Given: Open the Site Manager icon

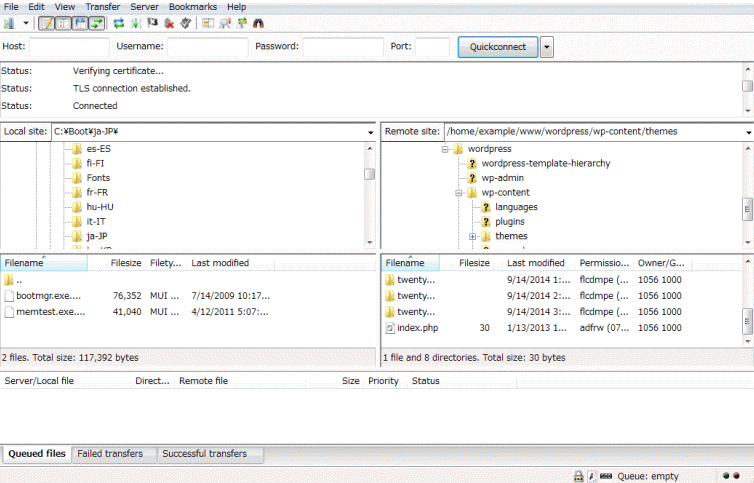Looking at the screenshot, I should click(9, 24).
